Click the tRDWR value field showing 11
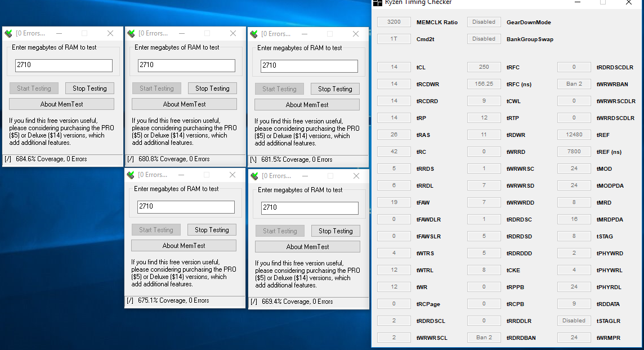The width and height of the screenshot is (644, 350). point(484,135)
